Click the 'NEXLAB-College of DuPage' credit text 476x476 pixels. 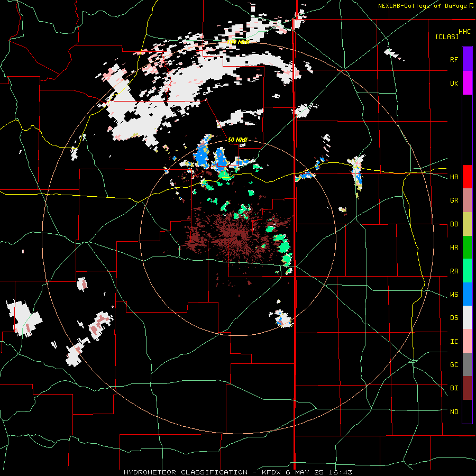422,6
